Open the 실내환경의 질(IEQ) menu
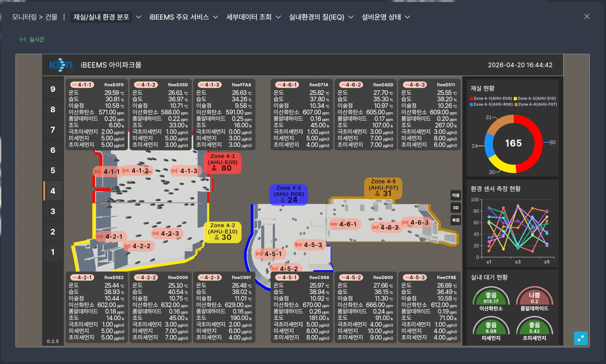The height and width of the screenshot is (364, 606). coord(317,17)
